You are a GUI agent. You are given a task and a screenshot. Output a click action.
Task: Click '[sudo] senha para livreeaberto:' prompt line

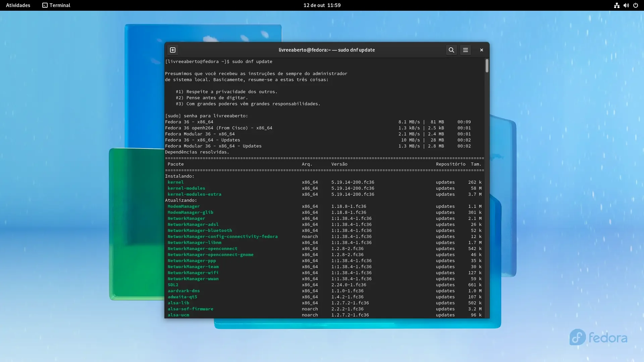click(207, 116)
